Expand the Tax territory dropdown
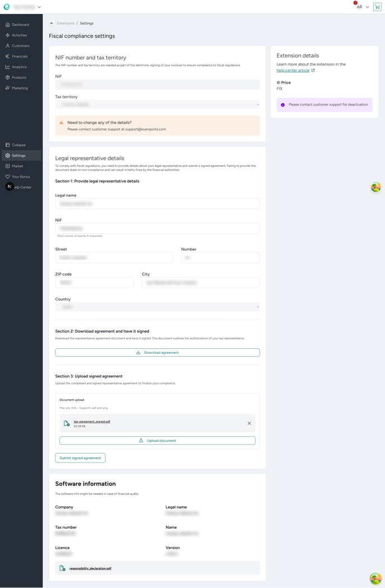Viewport: 385px width, 588px height. [157, 105]
